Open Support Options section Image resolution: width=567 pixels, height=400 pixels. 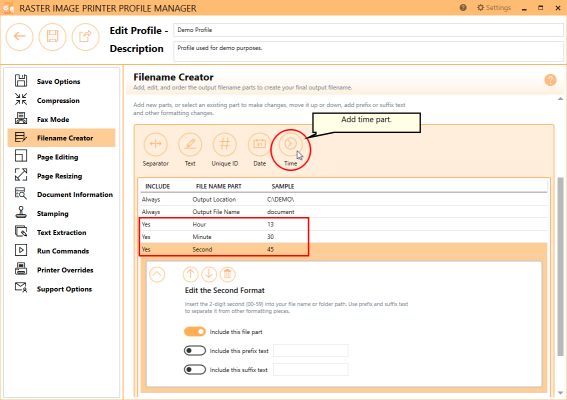61,289
